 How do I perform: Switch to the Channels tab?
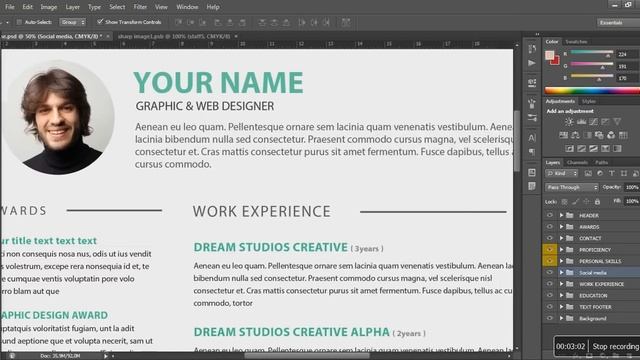coord(577,162)
